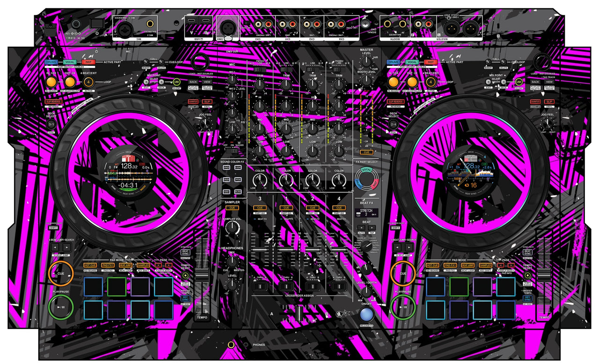Viewport: 599px width, 364px height.
Task: Activate the FILTER Sound Color FX
Action: 238,192
